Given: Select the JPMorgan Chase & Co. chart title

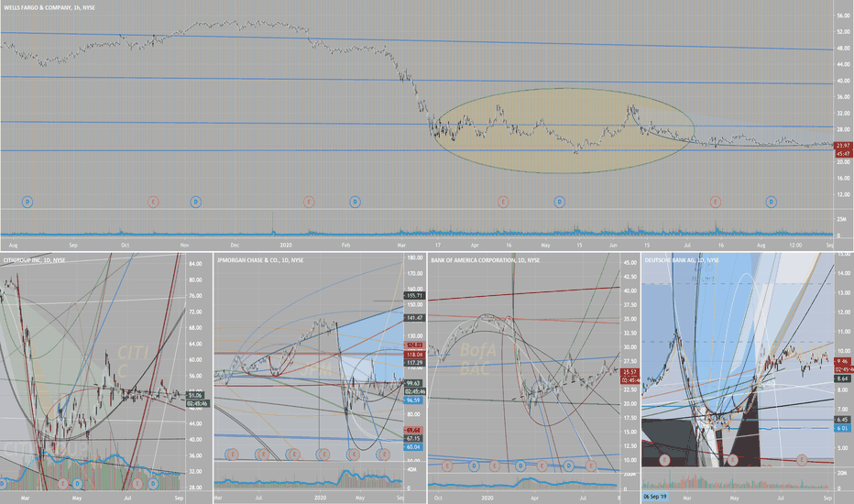Looking at the screenshot, I should coord(260,260).
